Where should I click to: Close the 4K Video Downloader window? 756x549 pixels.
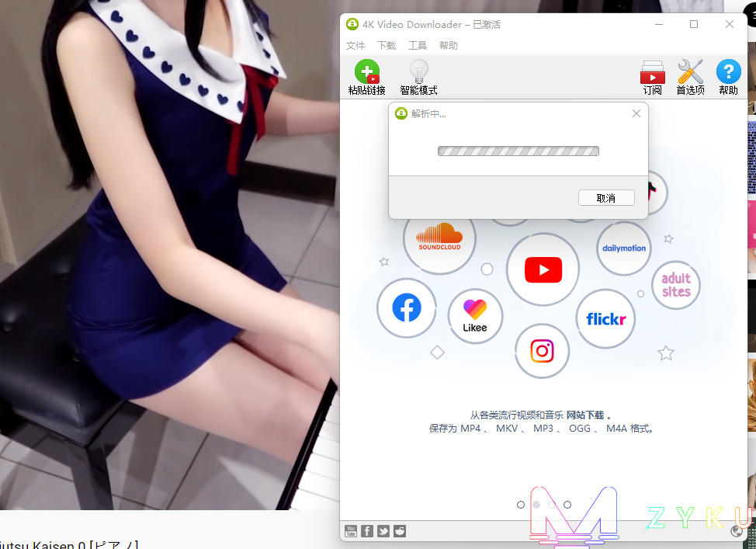coord(730,24)
